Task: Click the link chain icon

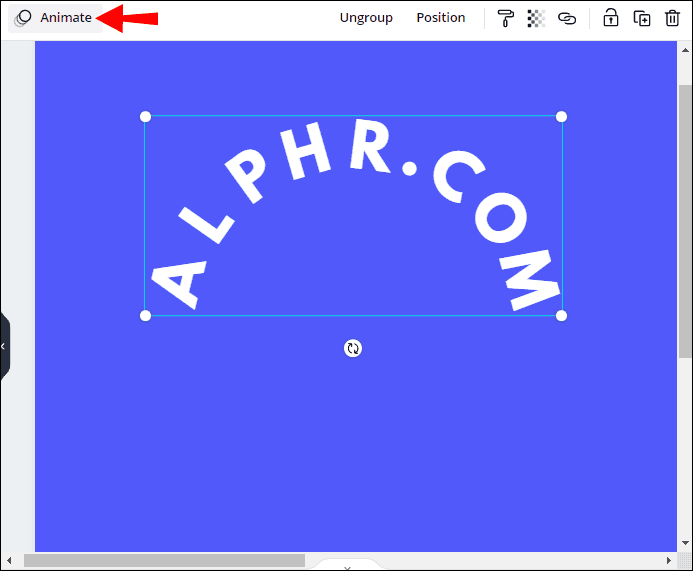Action: pos(567,18)
